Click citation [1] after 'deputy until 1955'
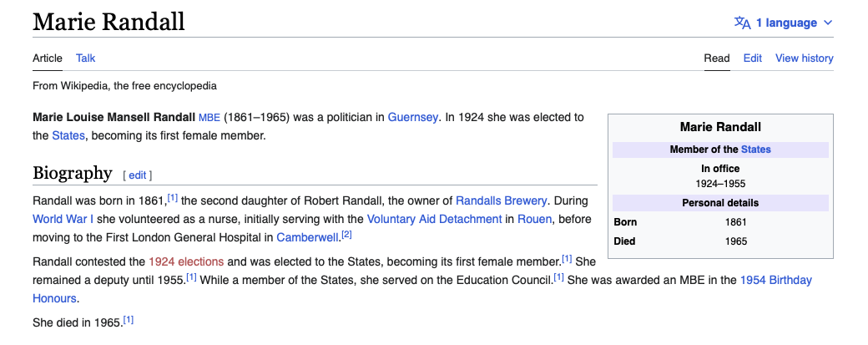The image size is (868, 345). (191, 277)
